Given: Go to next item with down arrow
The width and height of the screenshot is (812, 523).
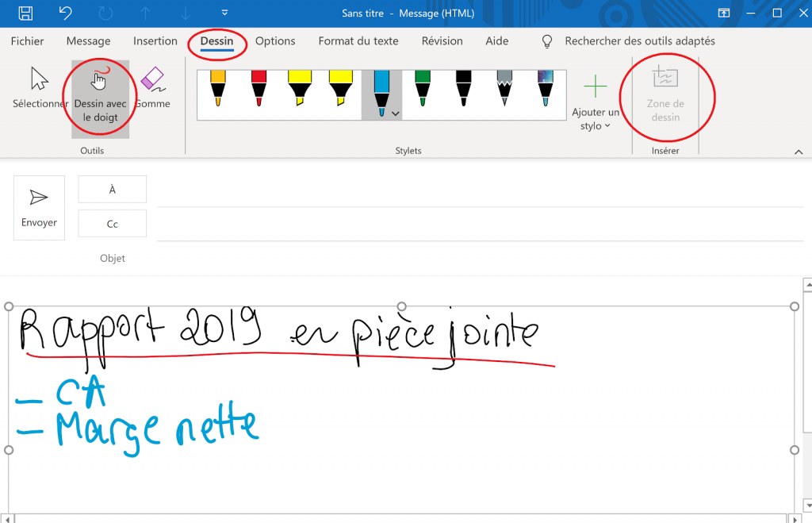Looking at the screenshot, I should click(186, 13).
